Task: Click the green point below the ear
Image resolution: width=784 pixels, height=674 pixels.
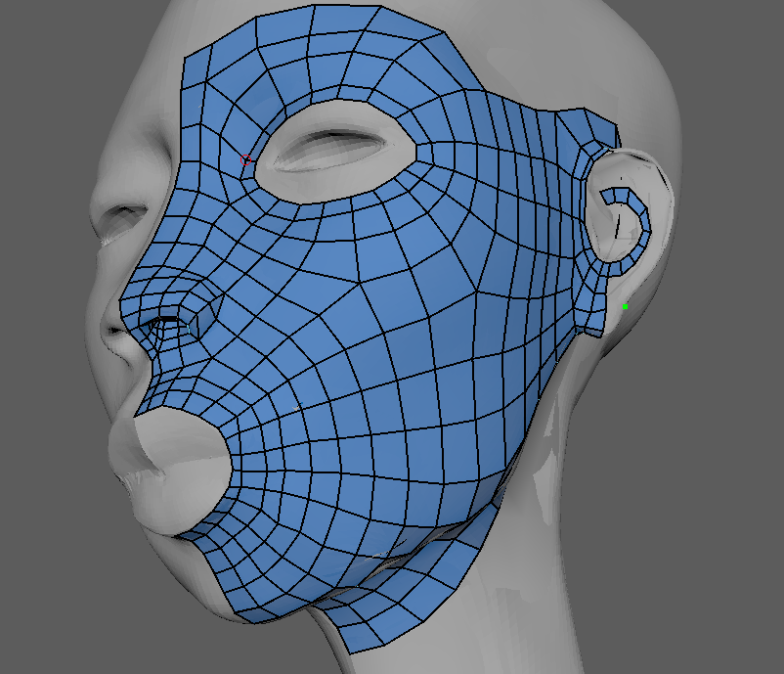Action: (626, 307)
